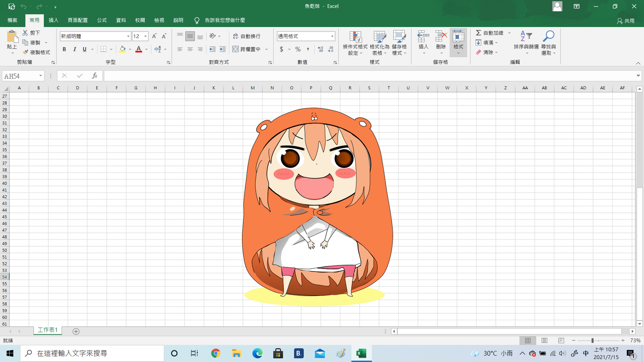Decrease indent in alignment group
644x362 pixels.
pyautogui.click(x=212, y=49)
